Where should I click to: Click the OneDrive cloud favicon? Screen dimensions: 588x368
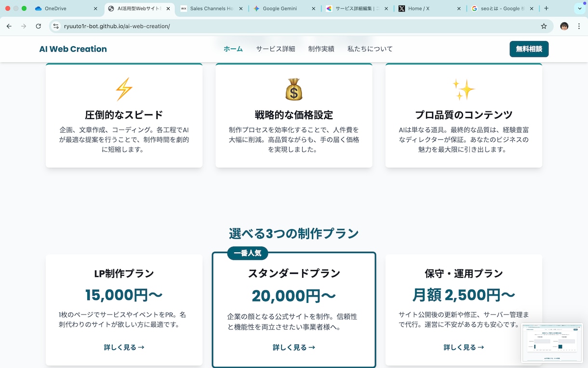coord(39,9)
